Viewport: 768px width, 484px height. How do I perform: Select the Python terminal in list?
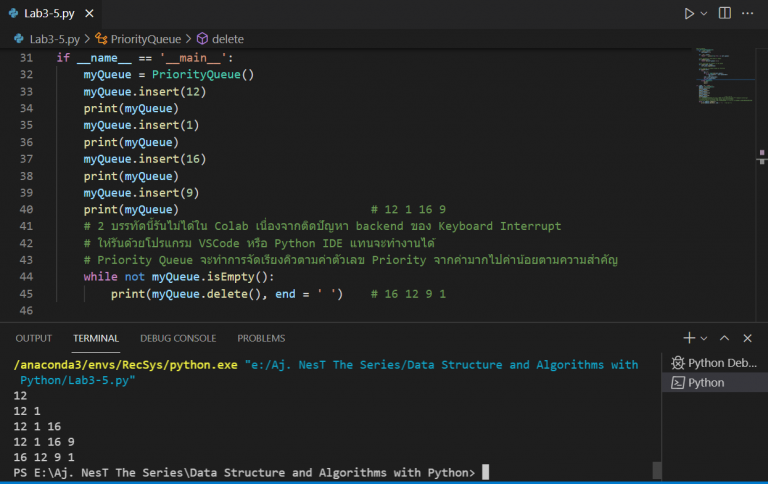coord(706,383)
